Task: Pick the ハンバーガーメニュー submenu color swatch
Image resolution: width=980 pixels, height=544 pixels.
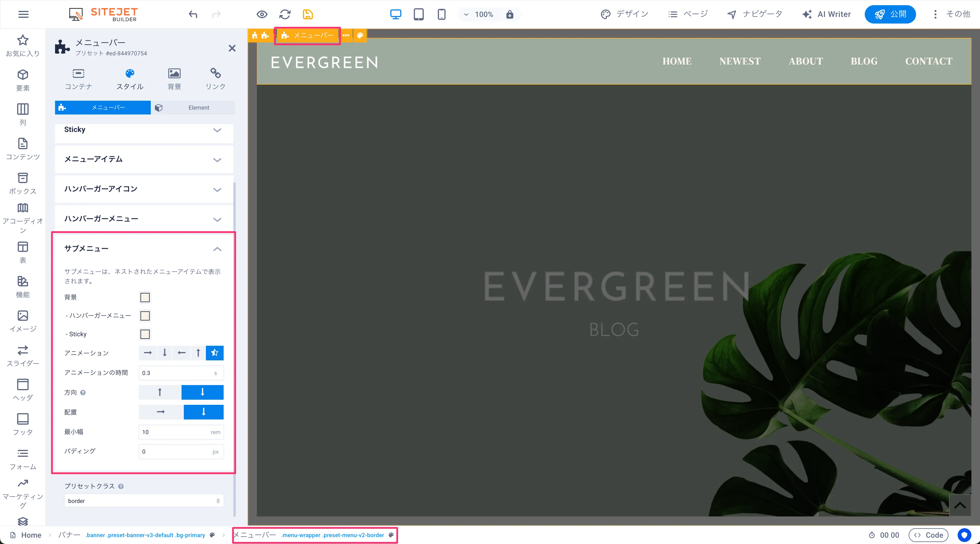Action: (145, 316)
